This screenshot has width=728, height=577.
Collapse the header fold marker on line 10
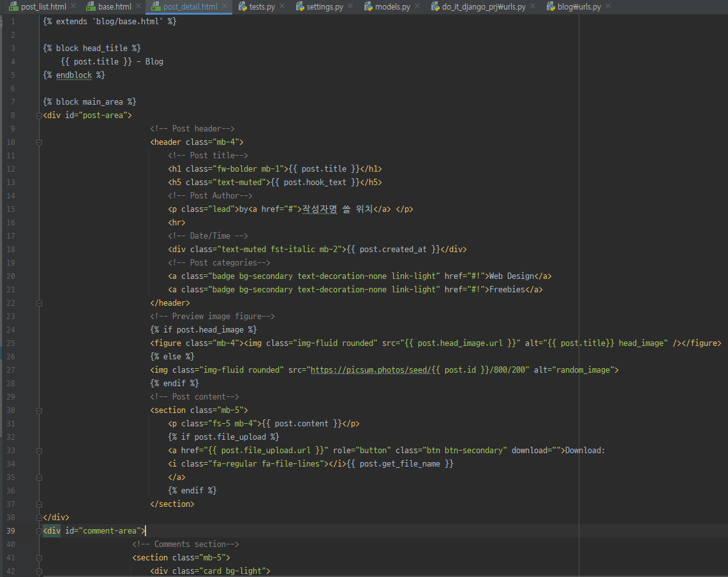point(39,142)
